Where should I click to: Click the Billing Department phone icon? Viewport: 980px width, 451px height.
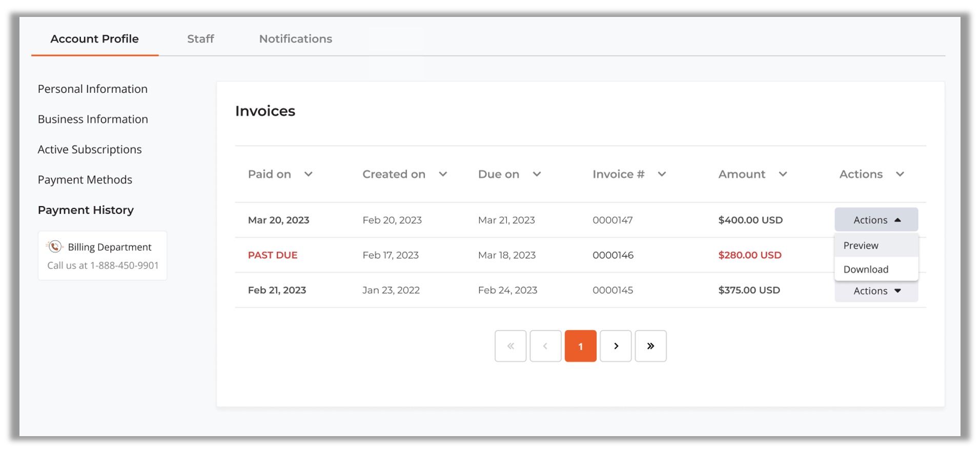(55, 247)
